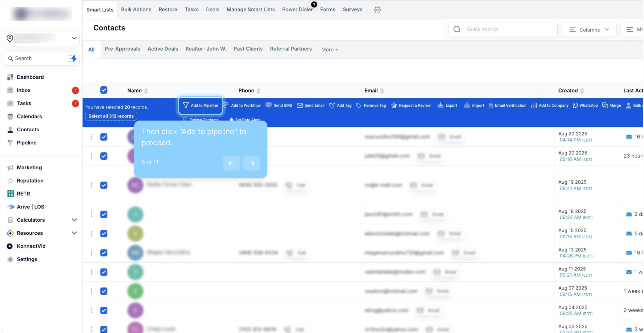Open the Bulk Actions top menu item

(136, 10)
